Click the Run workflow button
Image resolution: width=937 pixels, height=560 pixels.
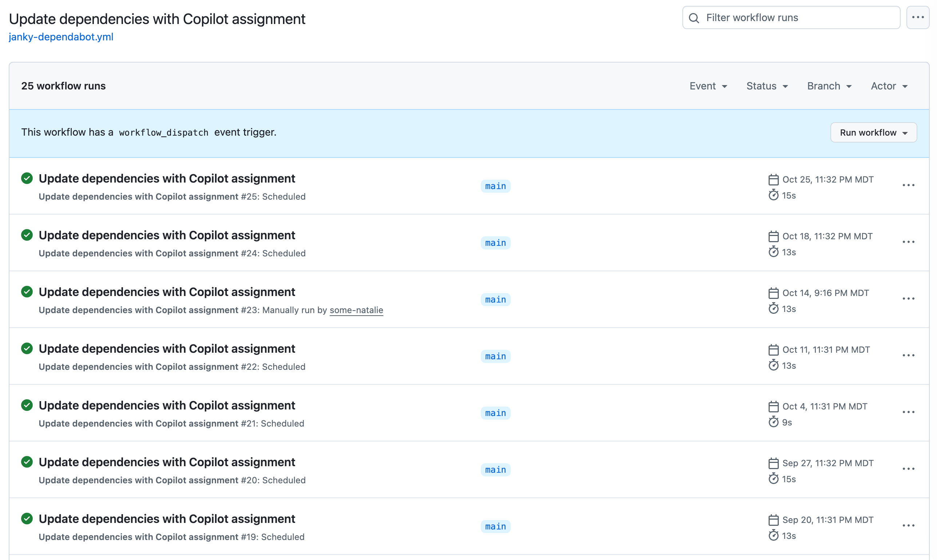(873, 132)
